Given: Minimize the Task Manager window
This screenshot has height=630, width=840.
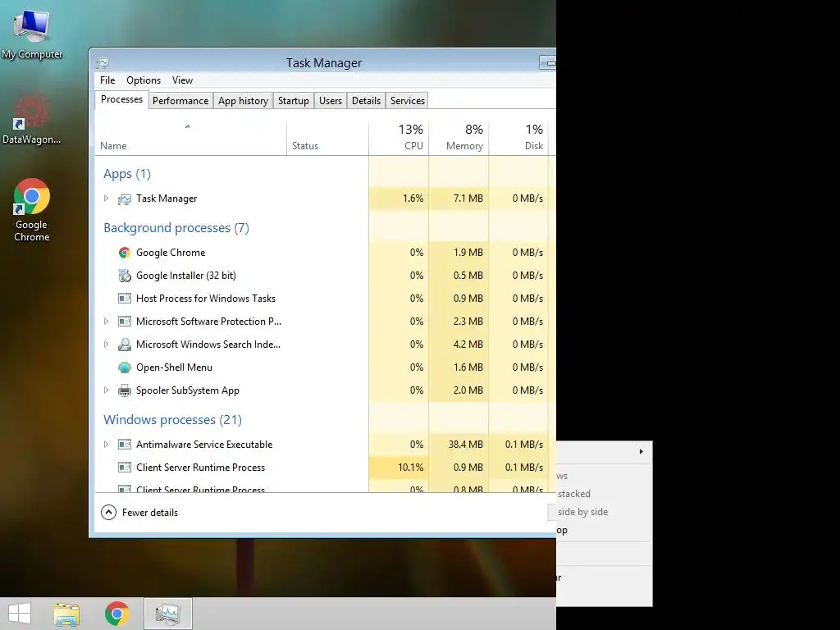Looking at the screenshot, I should click(547, 63).
